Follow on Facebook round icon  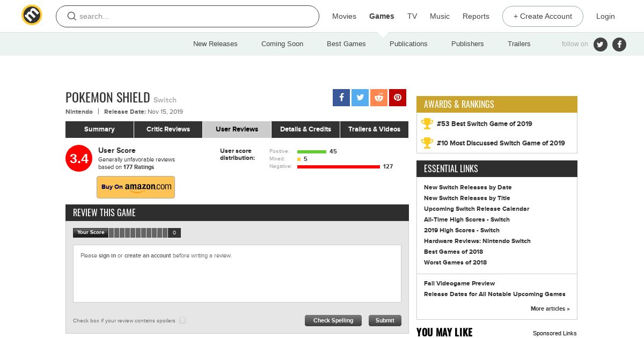coord(619,45)
